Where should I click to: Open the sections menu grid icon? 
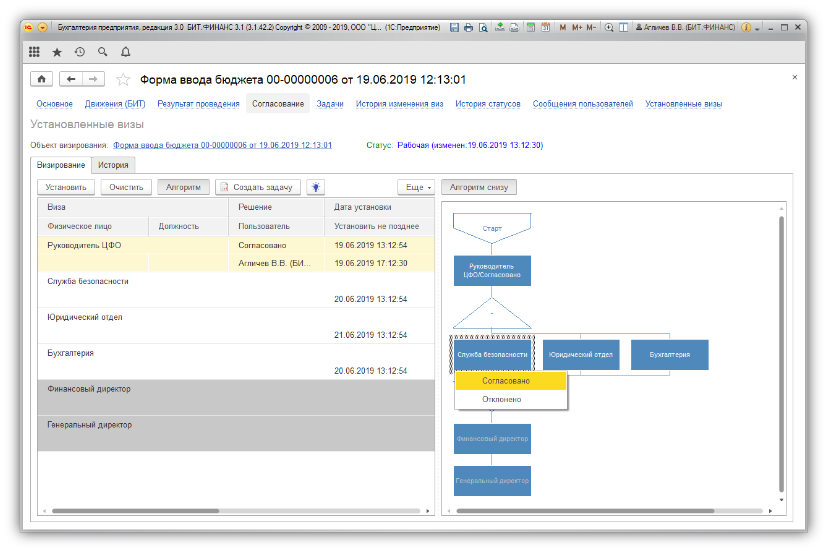pos(34,51)
